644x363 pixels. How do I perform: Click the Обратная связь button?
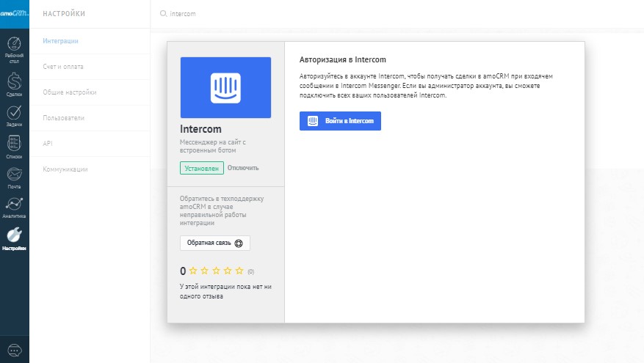[x=215, y=243]
